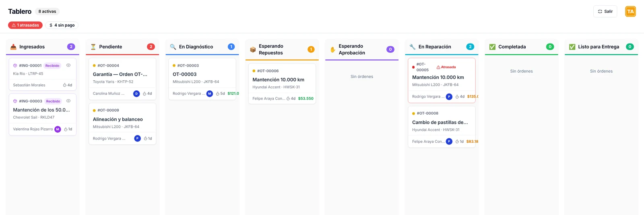Click Ingresados purple count badge
This screenshot has width=644, height=215.
[x=71, y=47]
